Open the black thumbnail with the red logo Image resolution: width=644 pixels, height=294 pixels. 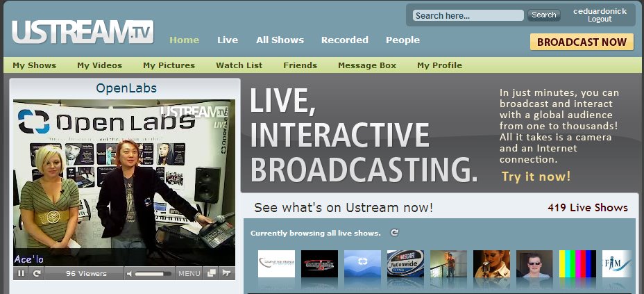(x=319, y=263)
